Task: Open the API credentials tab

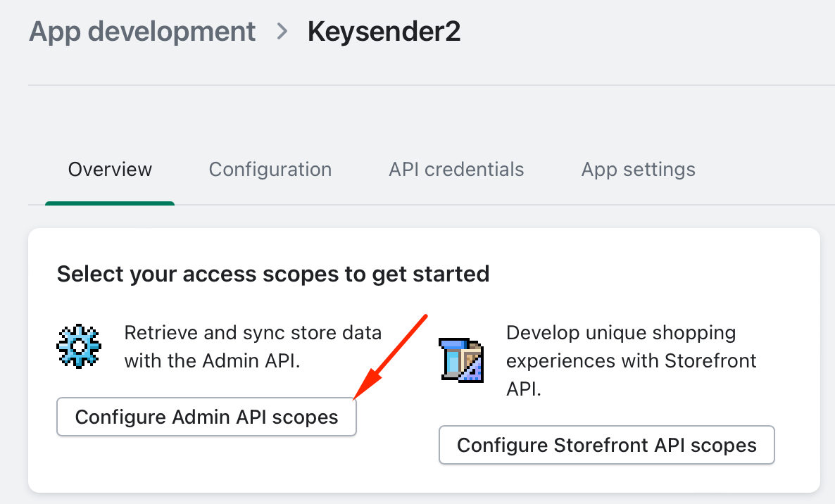Action: coord(456,169)
